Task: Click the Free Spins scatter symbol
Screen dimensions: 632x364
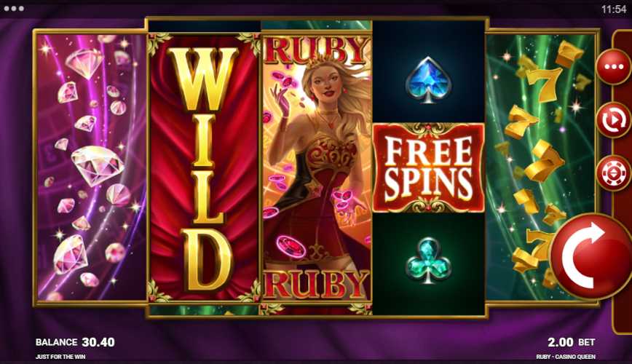Action: coord(428,167)
